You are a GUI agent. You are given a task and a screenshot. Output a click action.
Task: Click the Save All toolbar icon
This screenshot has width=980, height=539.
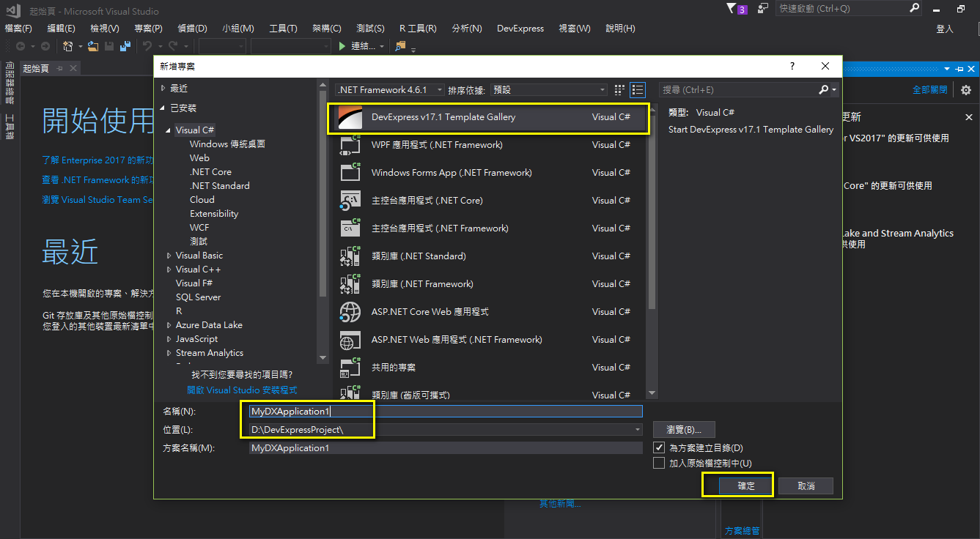pyautogui.click(x=125, y=46)
